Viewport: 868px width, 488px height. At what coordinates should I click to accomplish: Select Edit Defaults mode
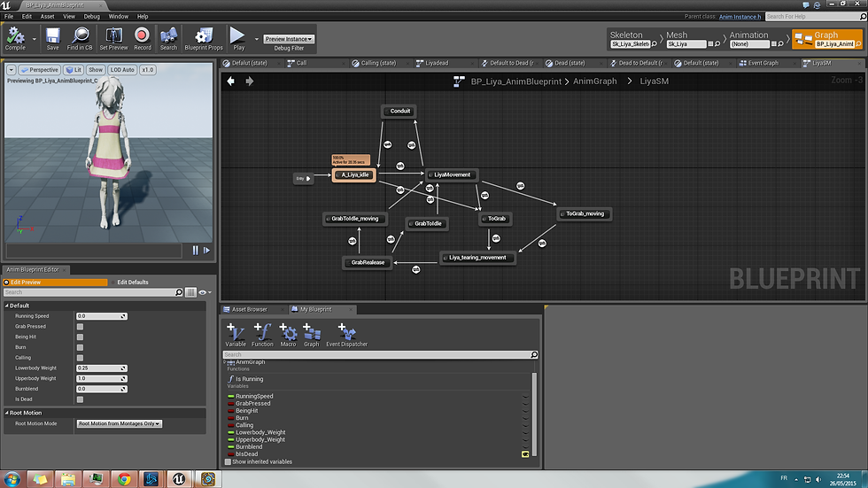132,283
